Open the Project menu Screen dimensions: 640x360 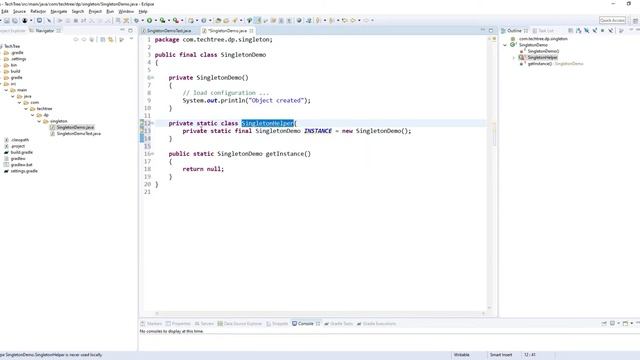[95, 11]
